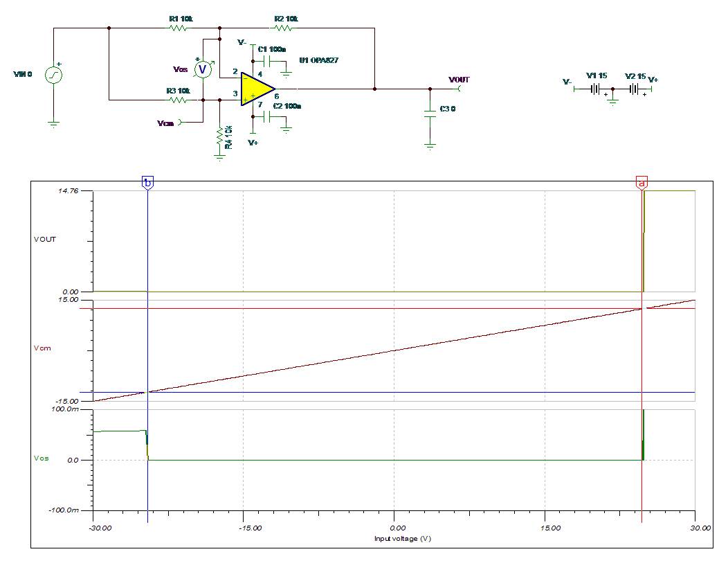This screenshot has width=728, height=563.
Task: Select the Vcm curve label on plot
Action: (42, 348)
